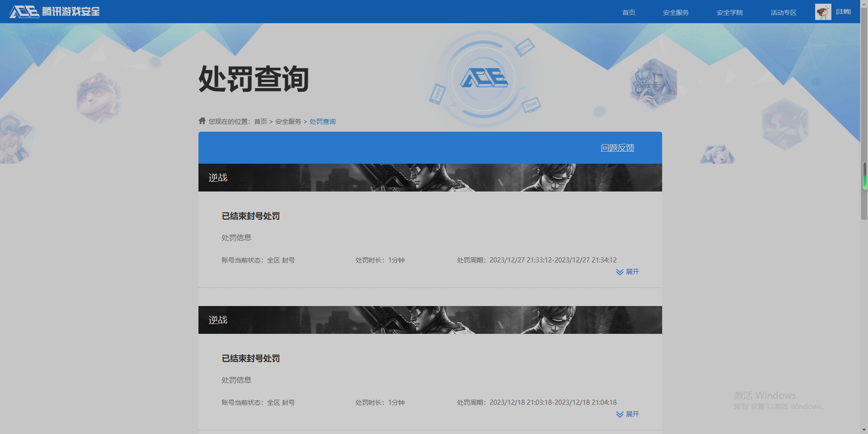Click the second 已结束封号处罚 heading
Image resolution: width=868 pixels, height=434 pixels.
tap(251, 358)
